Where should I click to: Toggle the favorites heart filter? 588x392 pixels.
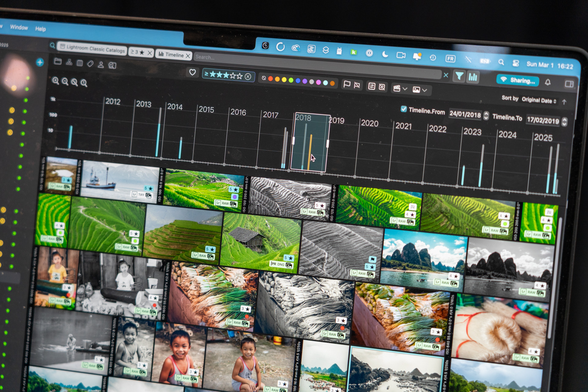point(192,72)
